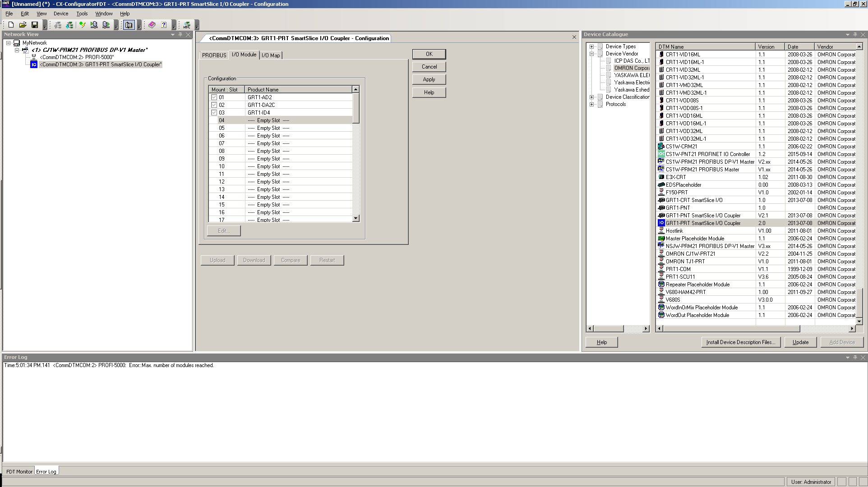The image size is (868, 487).
Task: Toggle the Device Catalogue toolbar icon
Action: (129, 25)
